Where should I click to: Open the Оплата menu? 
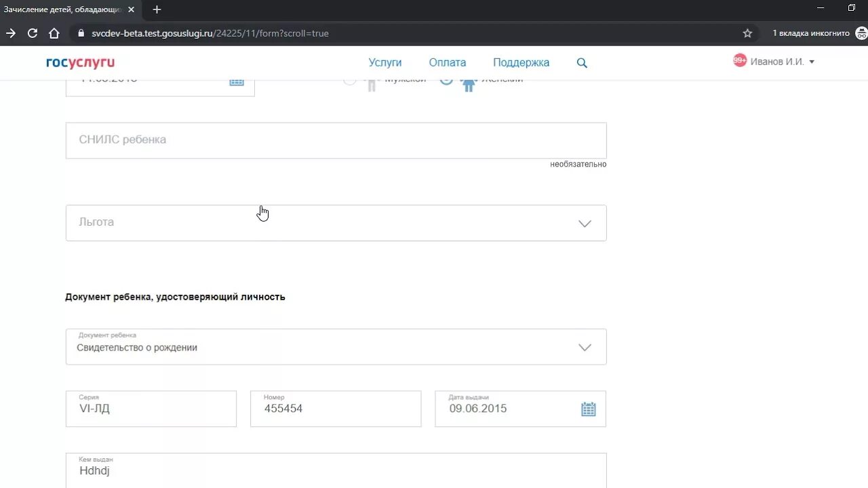448,62
